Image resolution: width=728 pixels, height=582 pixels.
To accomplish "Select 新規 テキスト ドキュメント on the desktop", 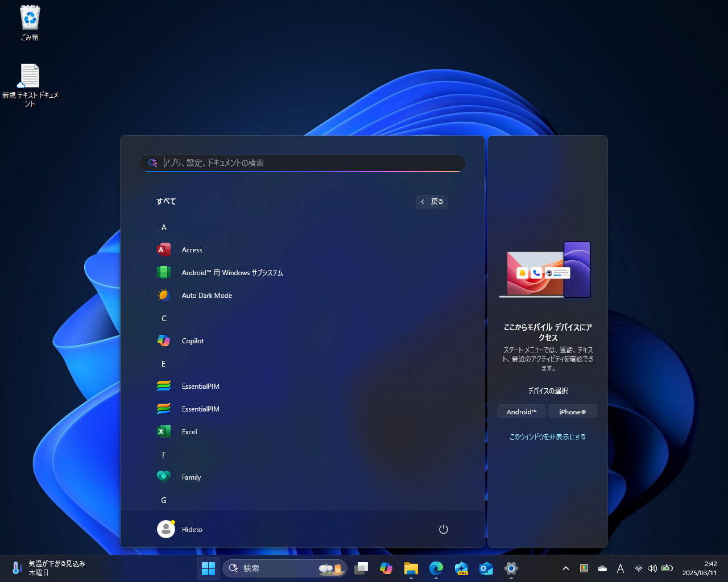I will click(30, 85).
